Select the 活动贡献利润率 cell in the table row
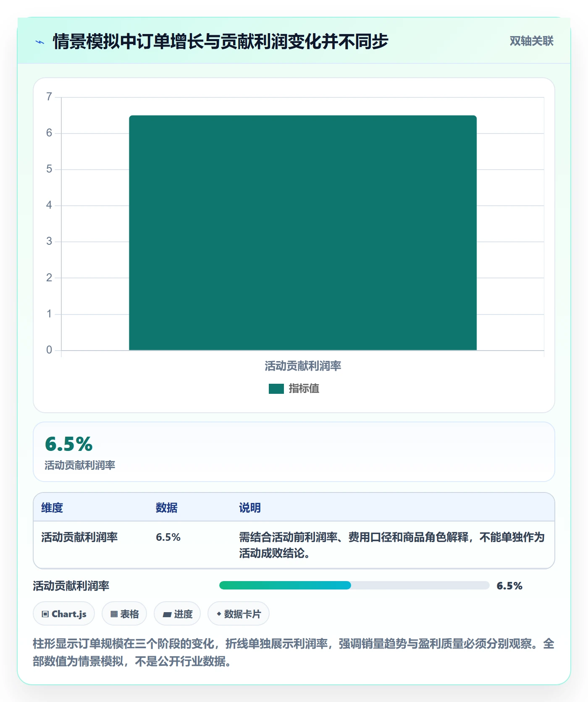 point(79,537)
